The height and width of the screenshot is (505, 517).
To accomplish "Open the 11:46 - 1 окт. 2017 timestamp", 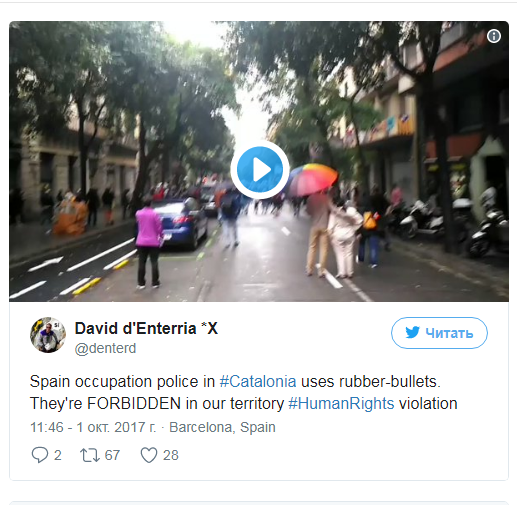I will coord(93,427).
